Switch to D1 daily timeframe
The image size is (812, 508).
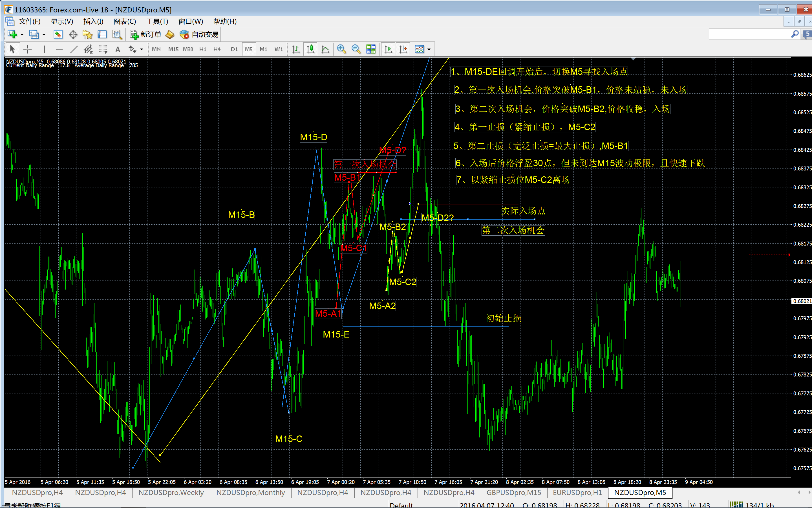pyautogui.click(x=234, y=49)
